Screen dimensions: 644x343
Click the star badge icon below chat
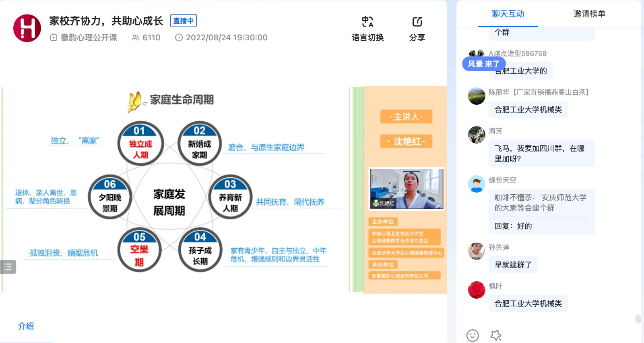coord(496,335)
